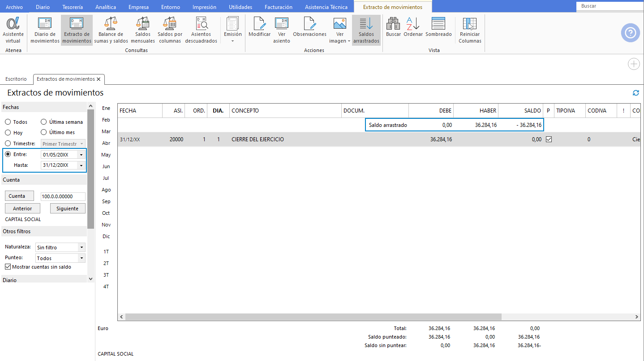This screenshot has width=644, height=361.
Task: Toggle Saldos arrastrados
Action: pyautogui.click(x=366, y=30)
